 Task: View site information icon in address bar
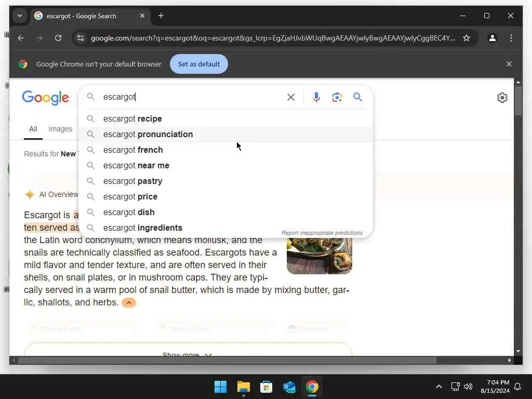coord(81,38)
